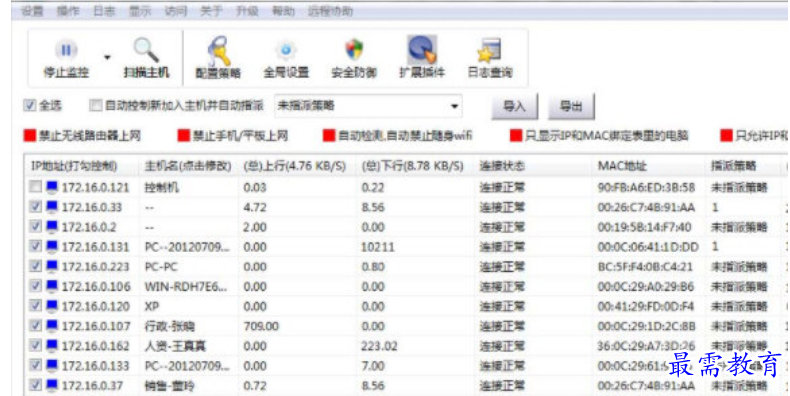Image resolution: width=790 pixels, height=396 pixels.
Task: Open Global Settings (全局设置) gear icon
Action: (286, 50)
